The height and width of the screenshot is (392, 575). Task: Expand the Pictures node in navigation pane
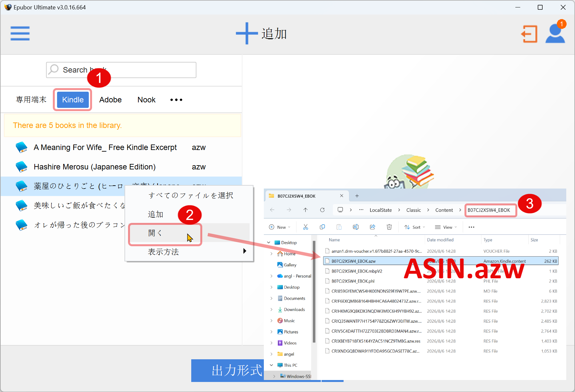pos(271,332)
